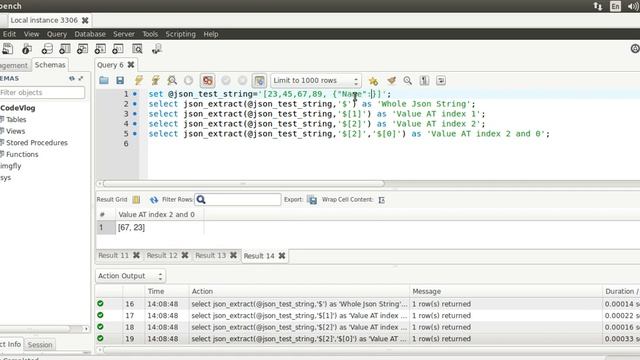
Task: Expand the schemas panel with the arrows icon
Action: pos(81,78)
